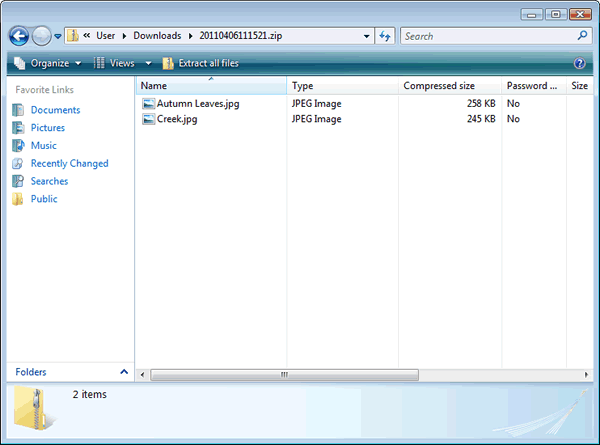Click the zip folder icon in address bar
The width and height of the screenshot is (600, 445).
click(73, 36)
